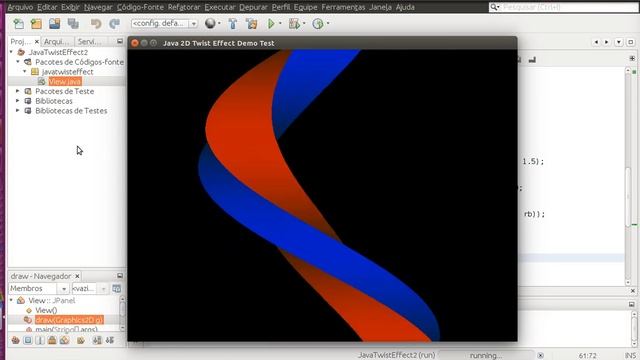Click the Open Project toolbar icon

[55, 24]
